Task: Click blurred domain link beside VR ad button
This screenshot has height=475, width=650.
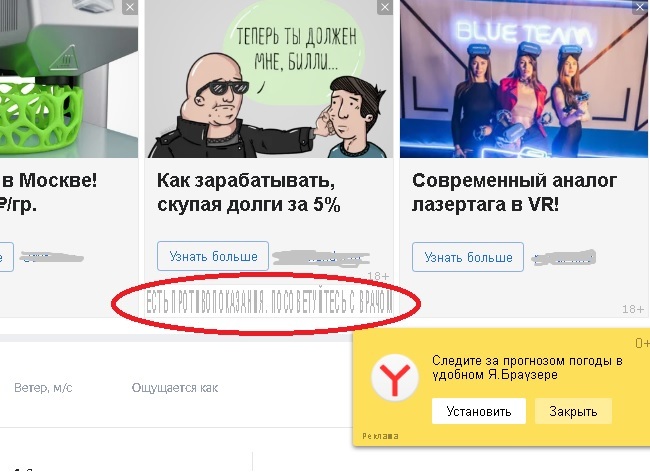Action: (564, 258)
